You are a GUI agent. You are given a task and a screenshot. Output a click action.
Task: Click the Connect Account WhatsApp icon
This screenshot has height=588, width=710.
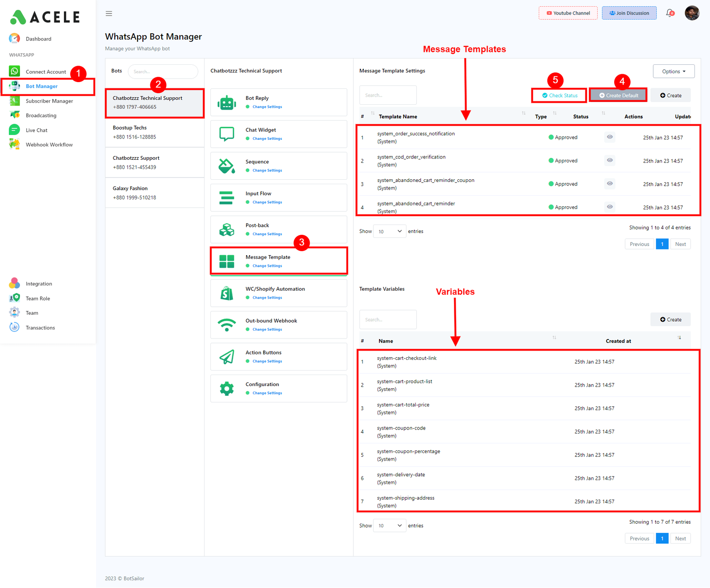click(15, 71)
